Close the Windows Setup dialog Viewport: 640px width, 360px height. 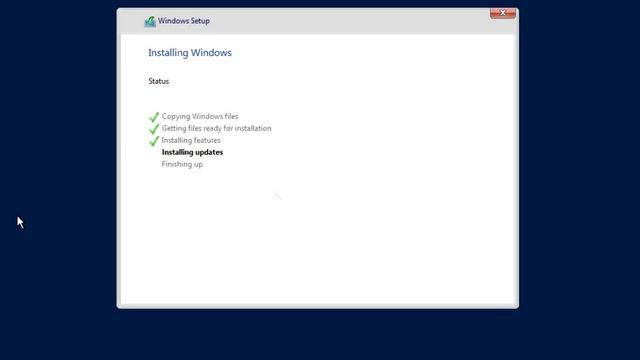click(x=503, y=13)
